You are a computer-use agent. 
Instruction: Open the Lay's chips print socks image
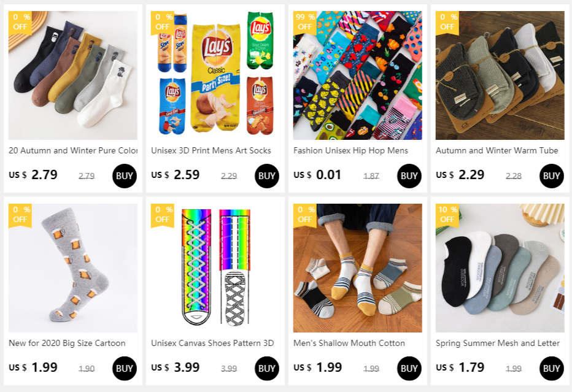tap(215, 75)
